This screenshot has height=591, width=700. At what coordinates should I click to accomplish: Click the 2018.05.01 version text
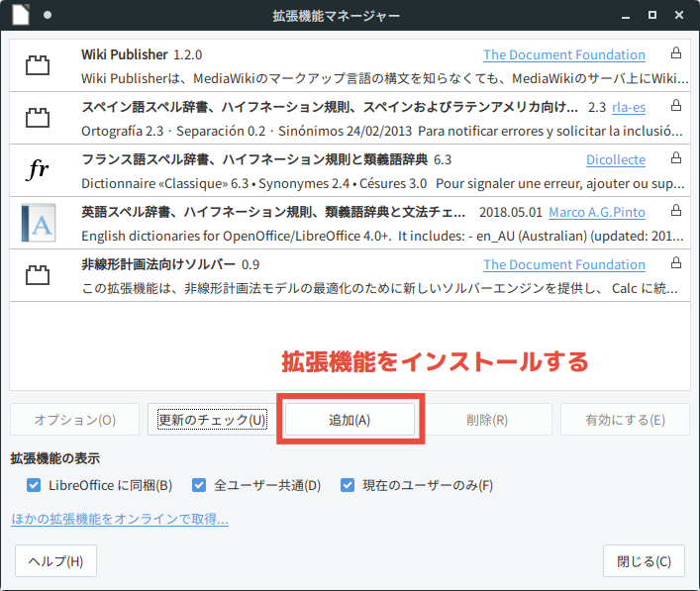511,212
